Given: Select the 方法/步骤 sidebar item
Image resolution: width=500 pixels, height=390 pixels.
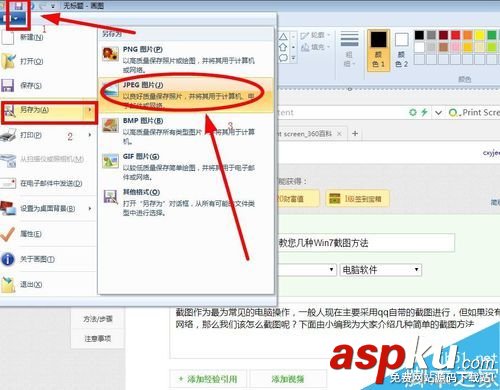Looking at the screenshot, I should click(98, 319).
